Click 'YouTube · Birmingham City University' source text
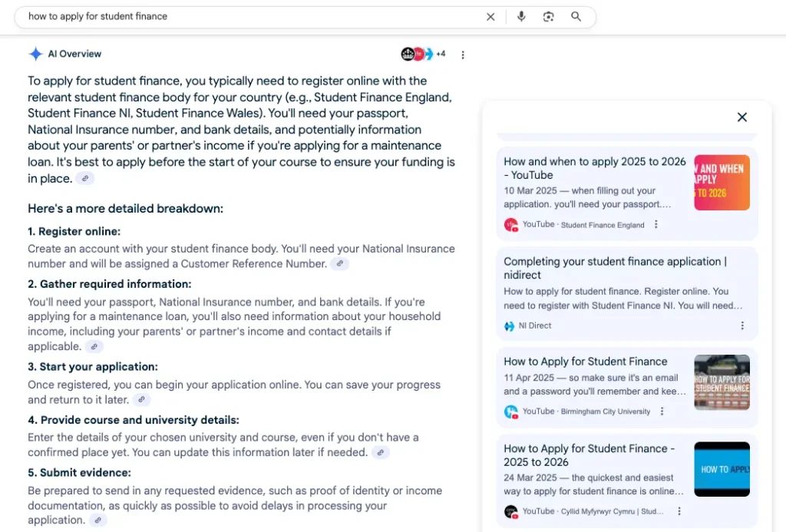This screenshot has height=532, width=786. pos(586,411)
